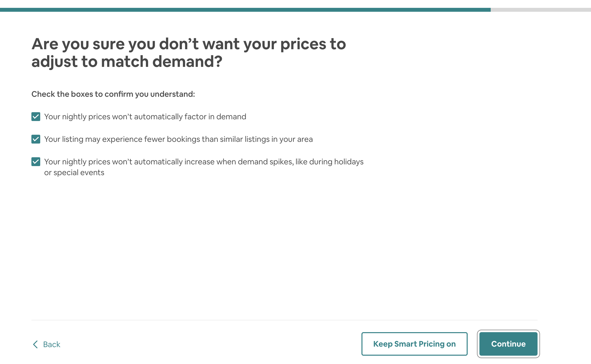Click 'Check the boxes to confirm you understand' text
Screen dimensions: 591x364
113,94
